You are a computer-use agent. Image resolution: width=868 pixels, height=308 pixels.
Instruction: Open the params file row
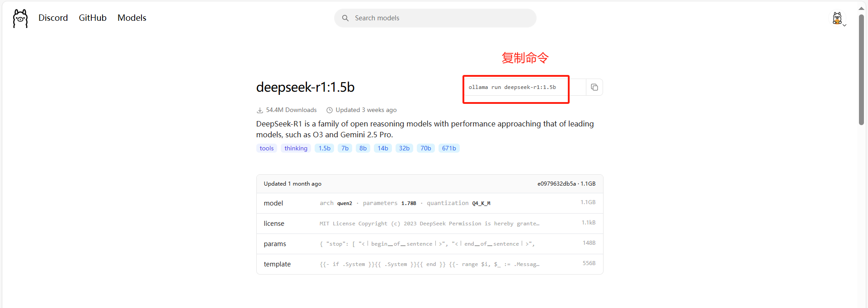(x=429, y=244)
